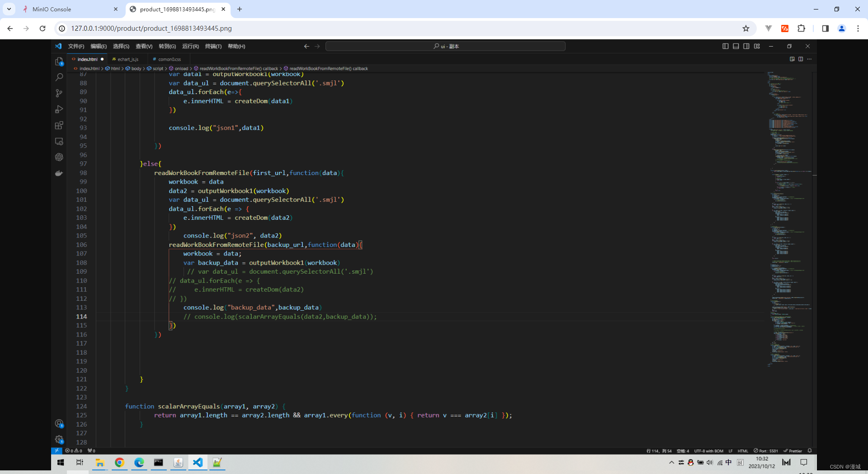Open the Chrome tab search dropdown
868x474 pixels.
pos(9,9)
